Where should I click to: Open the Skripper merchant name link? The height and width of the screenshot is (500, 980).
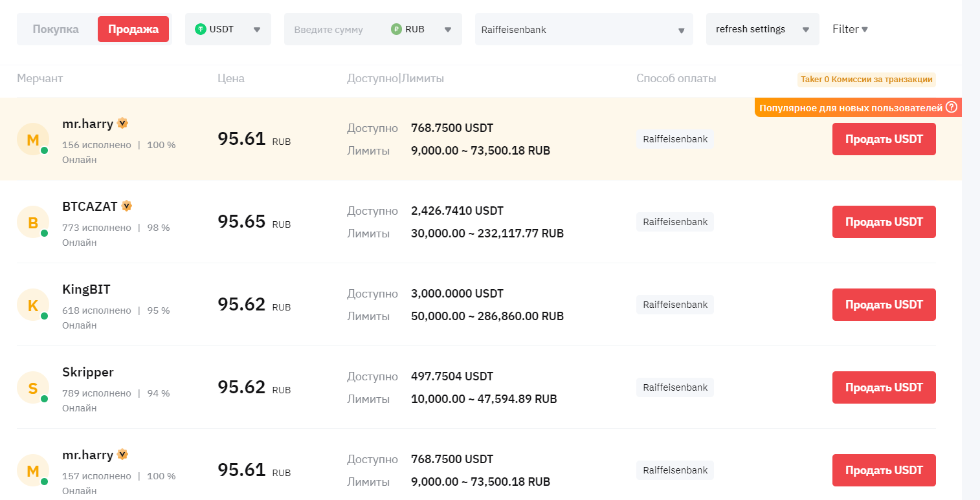point(88,372)
